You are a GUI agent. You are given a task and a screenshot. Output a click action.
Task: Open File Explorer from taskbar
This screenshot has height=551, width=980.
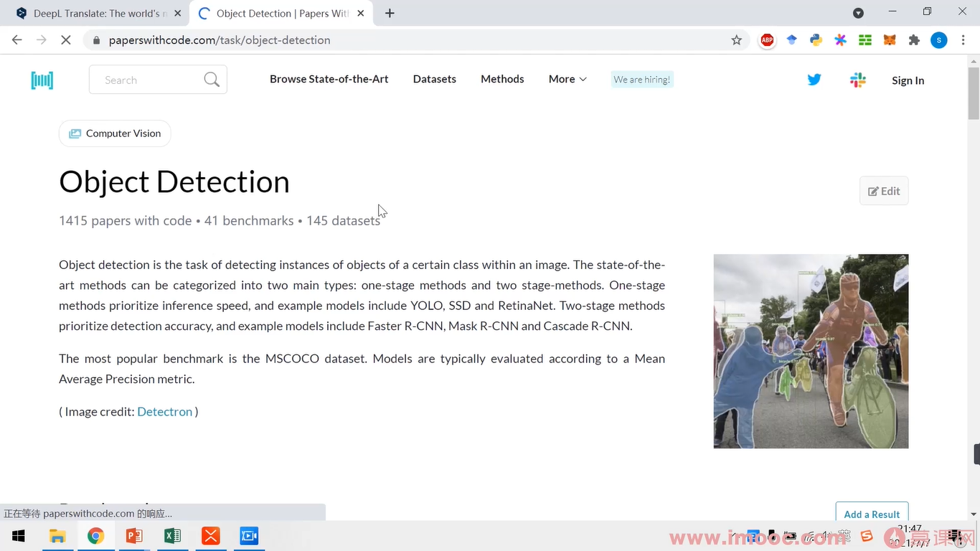[x=57, y=536]
